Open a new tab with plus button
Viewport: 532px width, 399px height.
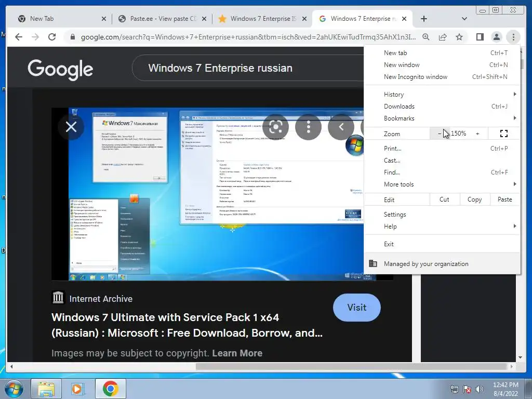click(x=424, y=19)
